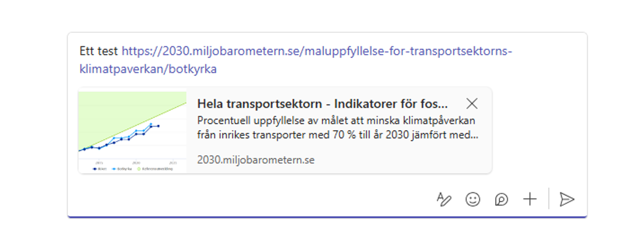644x245 pixels.
Task: Click the 2020 axis label in chart
Action: [136, 163]
